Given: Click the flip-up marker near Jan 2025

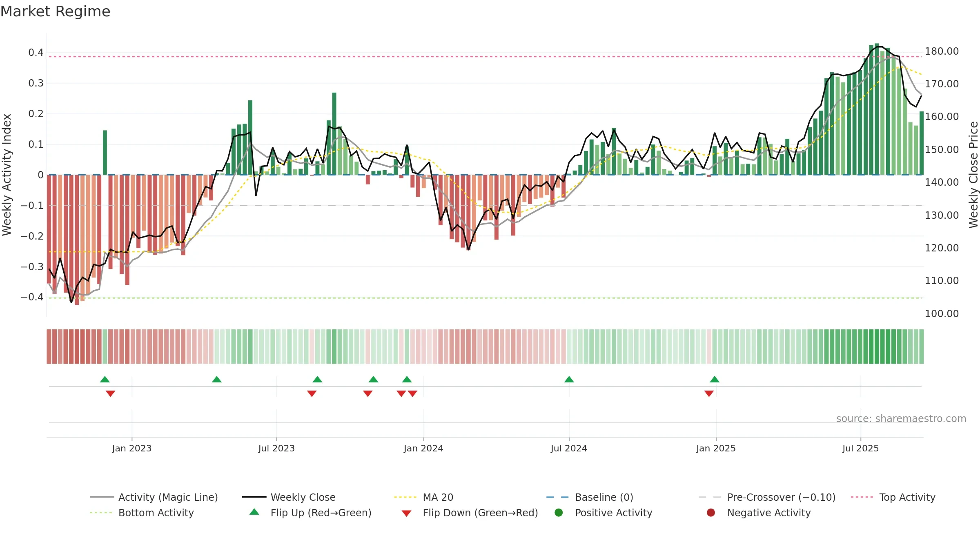Looking at the screenshot, I should pyautogui.click(x=715, y=379).
